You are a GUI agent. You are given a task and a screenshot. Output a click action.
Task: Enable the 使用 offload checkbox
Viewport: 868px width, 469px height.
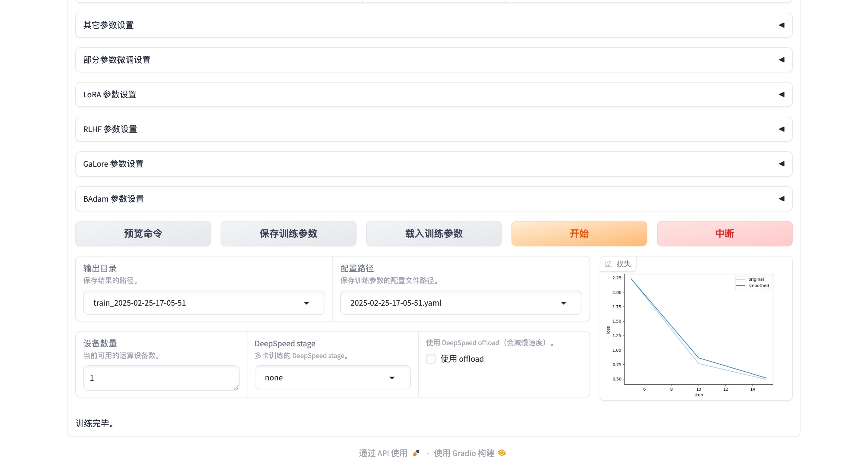tap(430, 358)
